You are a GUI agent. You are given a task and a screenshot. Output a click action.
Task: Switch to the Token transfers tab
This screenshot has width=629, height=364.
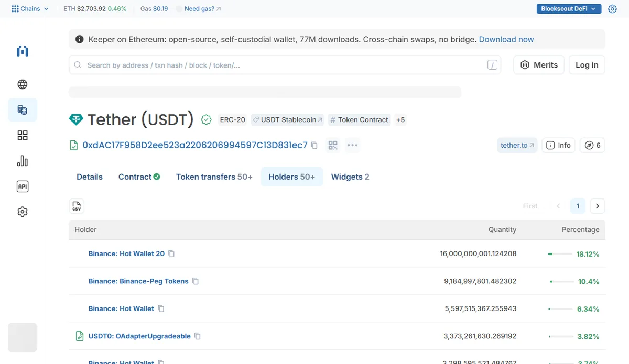click(214, 177)
